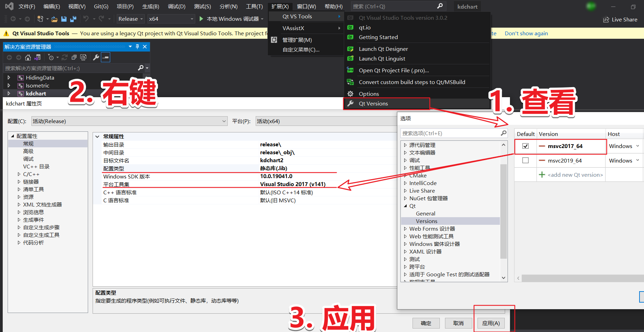Collapse the Qt node in options tree

pyautogui.click(x=405, y=206)
